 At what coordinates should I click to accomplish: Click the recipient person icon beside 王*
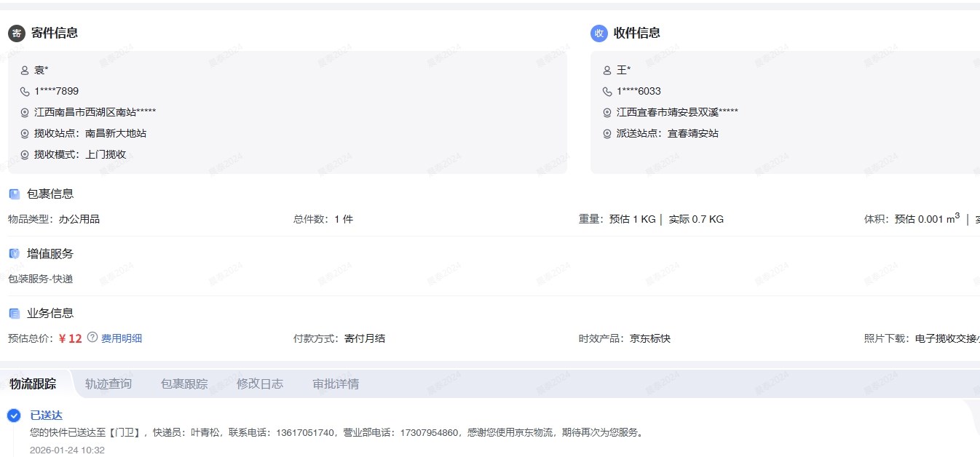[607, 71]
